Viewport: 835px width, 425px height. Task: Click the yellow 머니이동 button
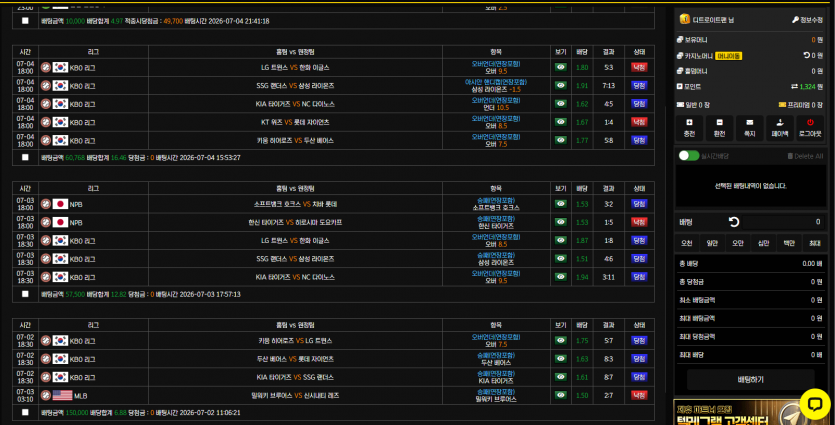[728, 55]
